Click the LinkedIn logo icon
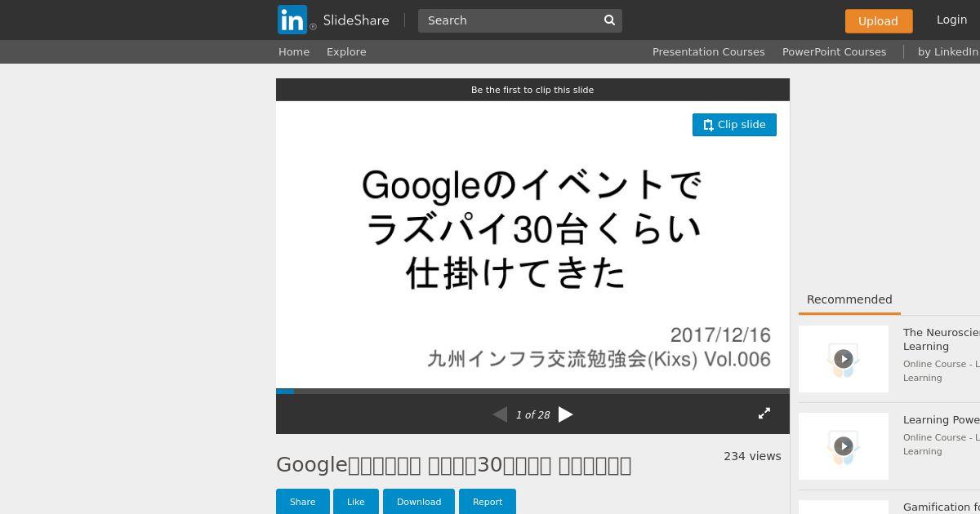This screenshot has height=514, width=980. coord(292,20)
